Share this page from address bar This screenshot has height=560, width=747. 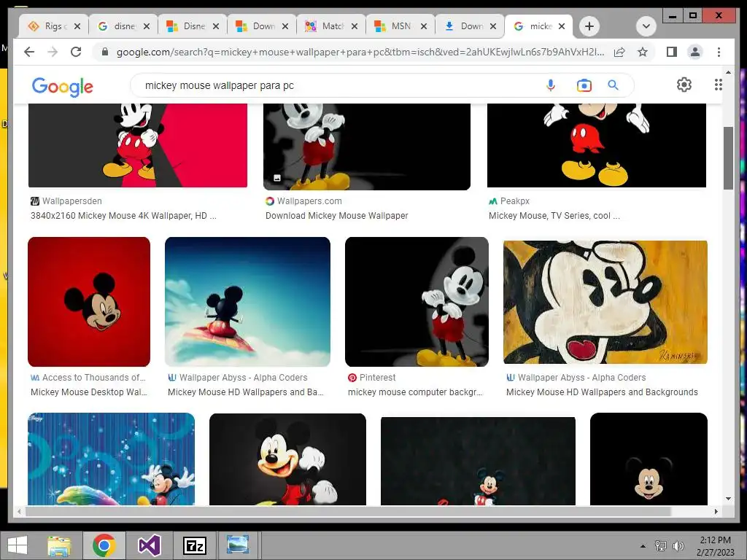click(x=619, y=52)
